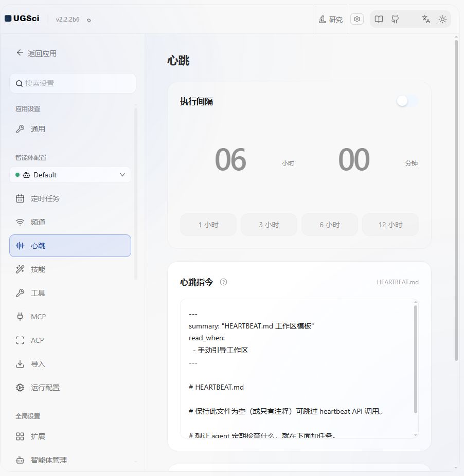Open the 智能体管理 section

(x=70, y=460)
